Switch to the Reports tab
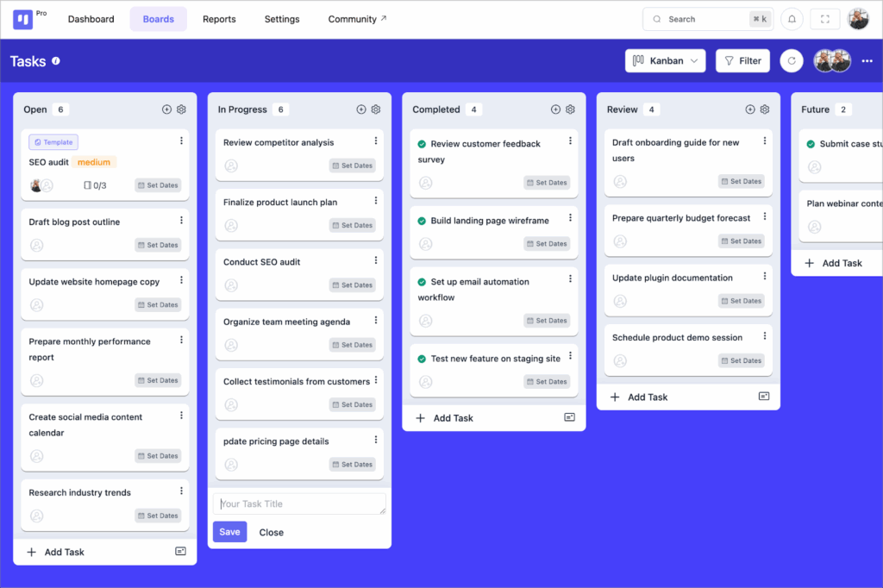This screenshot has width=883, height=588. tap(219, 18)
